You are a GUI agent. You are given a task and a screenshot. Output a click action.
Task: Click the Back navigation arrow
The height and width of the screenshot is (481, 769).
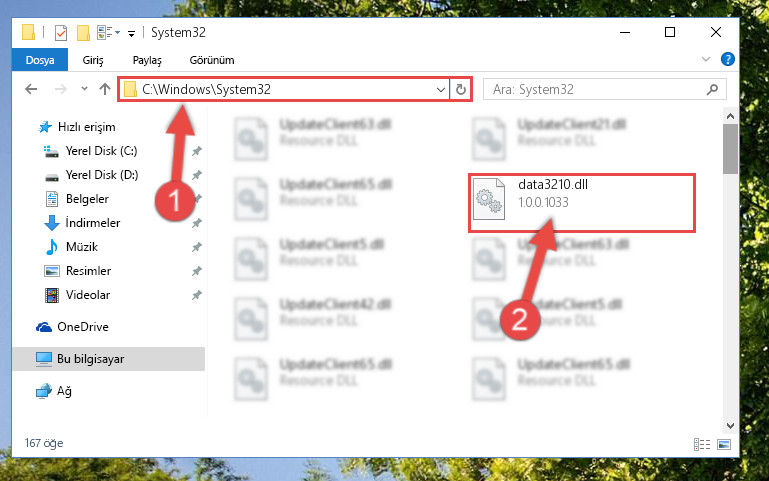(31, 89)
